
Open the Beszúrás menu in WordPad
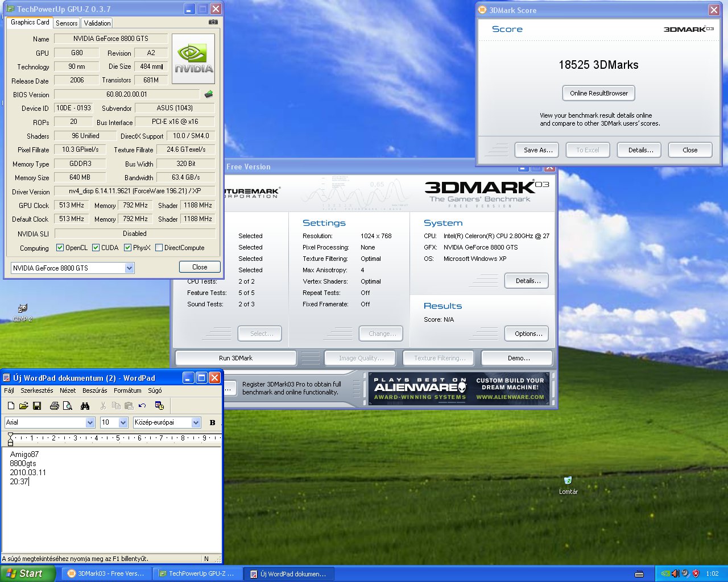[x=95, y=390]
